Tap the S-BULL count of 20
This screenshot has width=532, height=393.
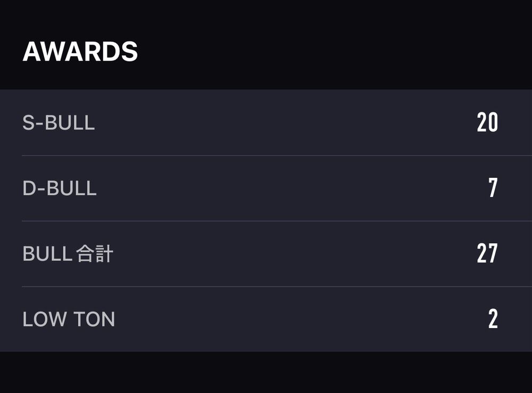pyautogui.click(x=487, y=122)
